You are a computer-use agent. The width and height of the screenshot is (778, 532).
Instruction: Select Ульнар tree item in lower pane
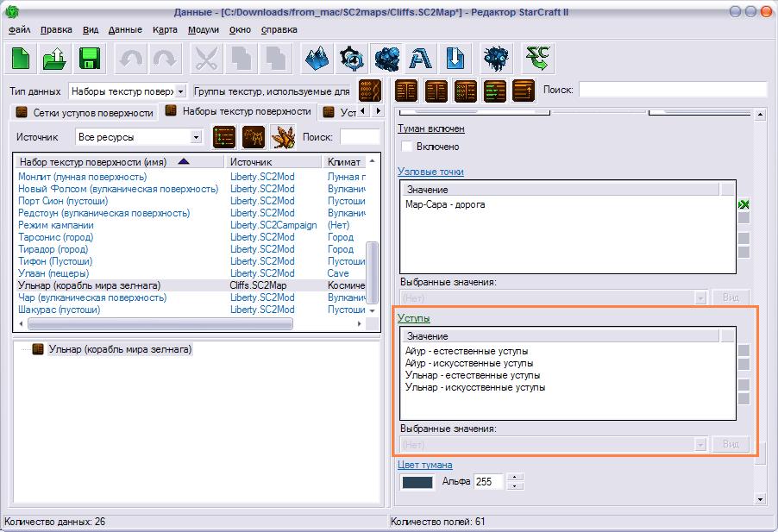tap(120, 349)
